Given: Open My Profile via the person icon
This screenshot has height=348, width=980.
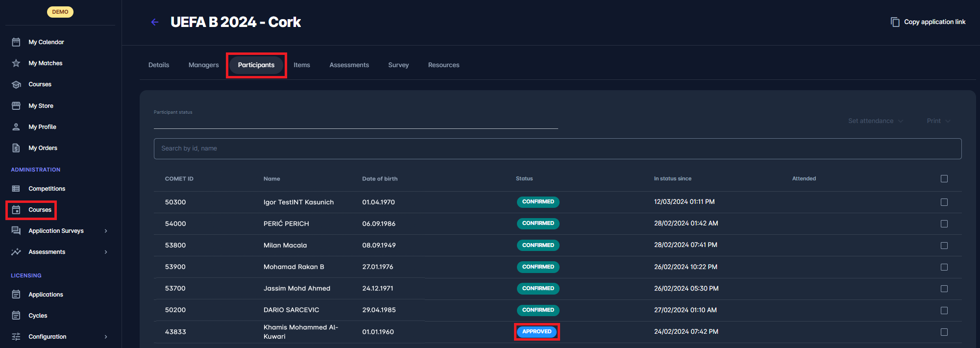Looking at the screenshot, I should (16, 127).
